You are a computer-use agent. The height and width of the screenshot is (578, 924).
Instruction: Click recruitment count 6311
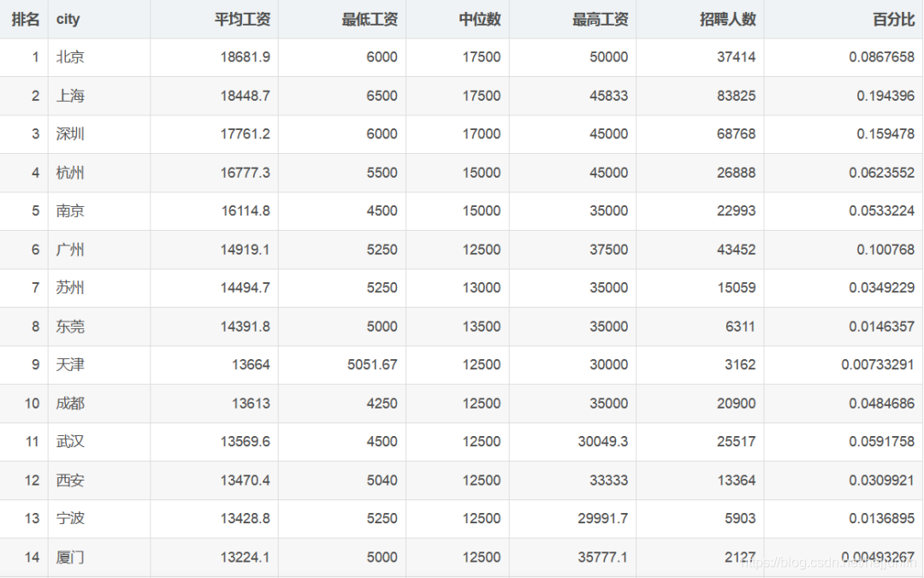click(x=740, y=327)
